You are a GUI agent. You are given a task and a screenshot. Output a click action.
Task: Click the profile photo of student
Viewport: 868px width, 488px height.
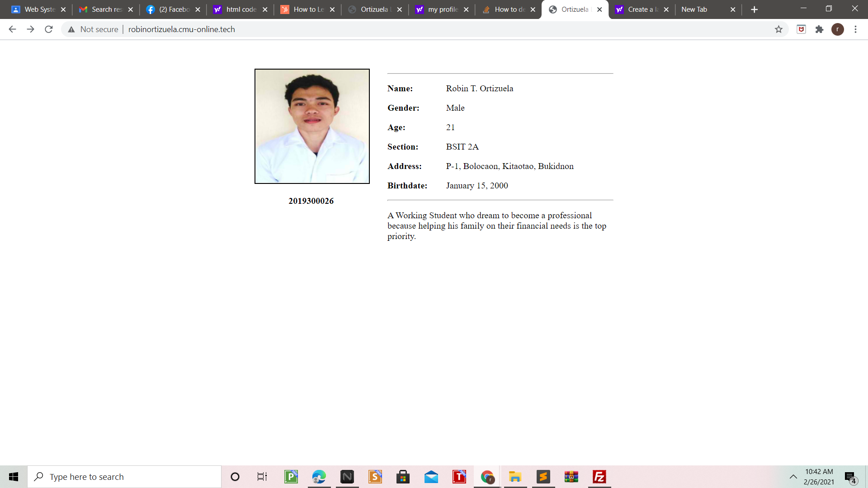(312, 126)
